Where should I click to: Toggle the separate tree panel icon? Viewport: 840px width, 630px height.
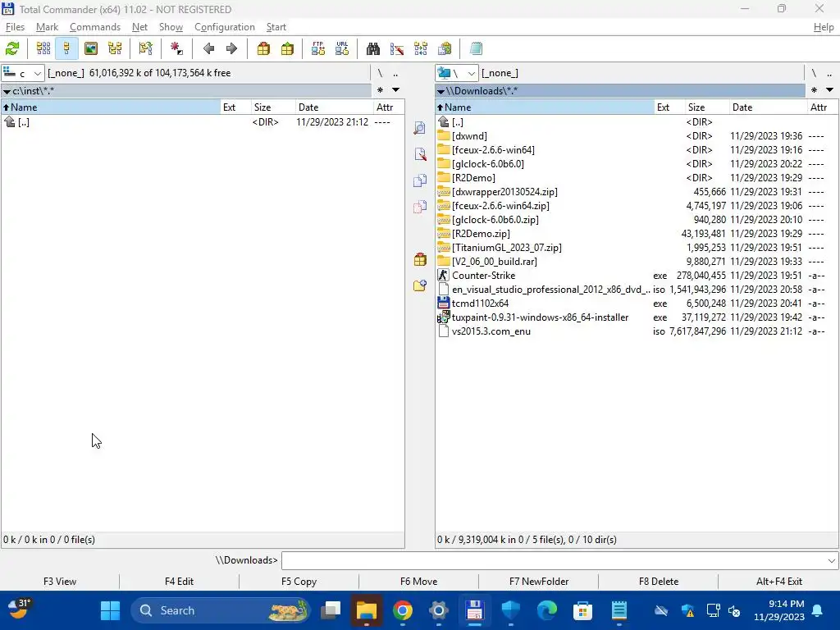145,48
